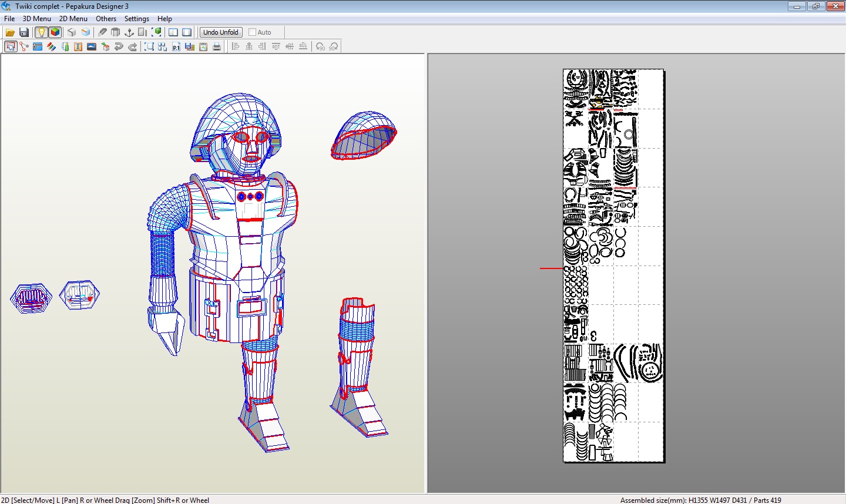Click the light-blue cube view icon
This screenshot has width=846, height=504.
pyautogui.click(x=86, y=32)
